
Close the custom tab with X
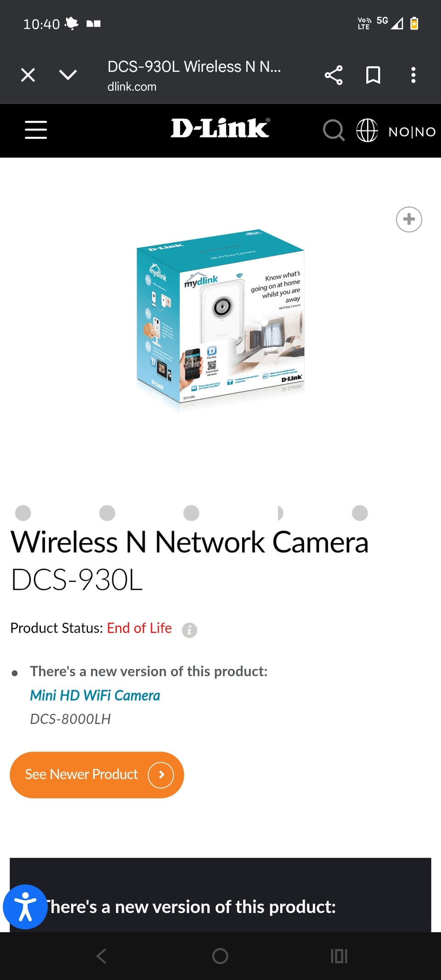(x=28, y=75)
